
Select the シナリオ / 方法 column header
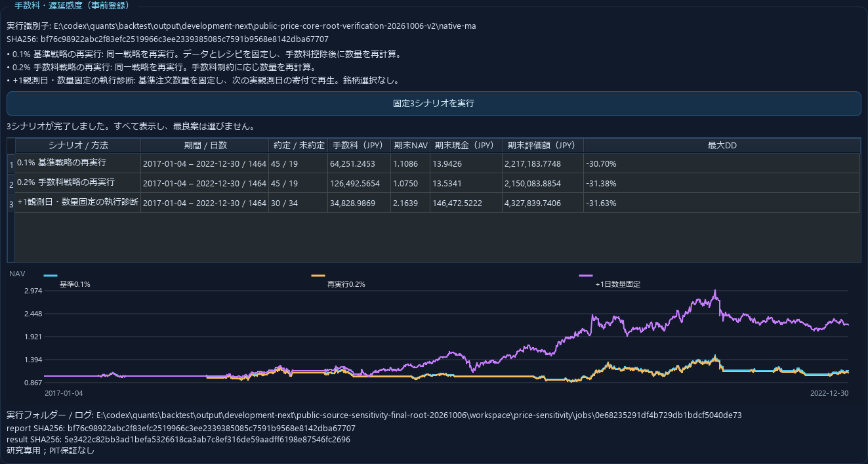click(x=78, y=146)
